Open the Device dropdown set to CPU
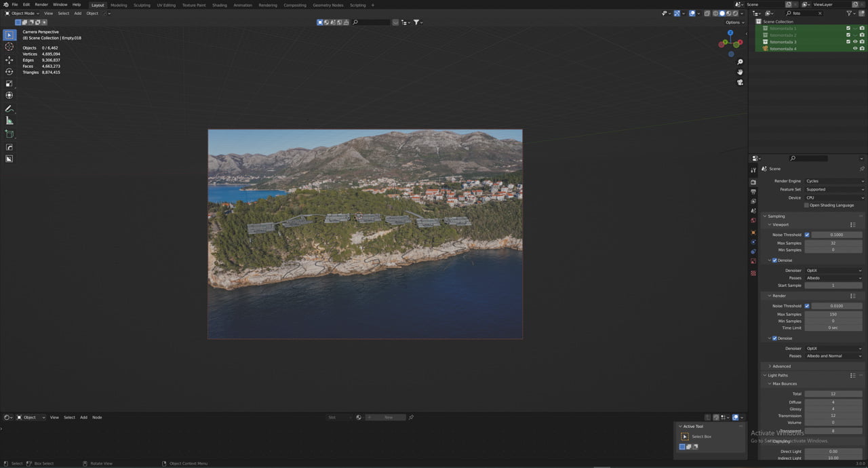 pos(834,197)
